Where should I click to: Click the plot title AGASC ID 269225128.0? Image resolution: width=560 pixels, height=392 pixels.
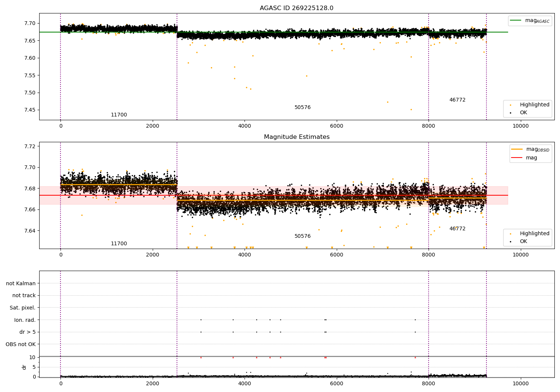(x=296, y=8)
